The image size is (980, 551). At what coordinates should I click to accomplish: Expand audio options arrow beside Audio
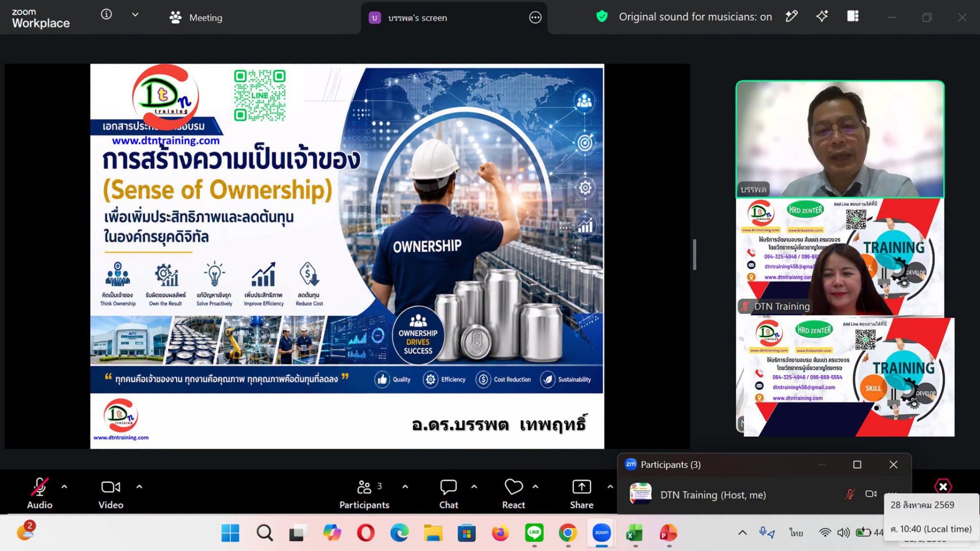click(64, 487)
